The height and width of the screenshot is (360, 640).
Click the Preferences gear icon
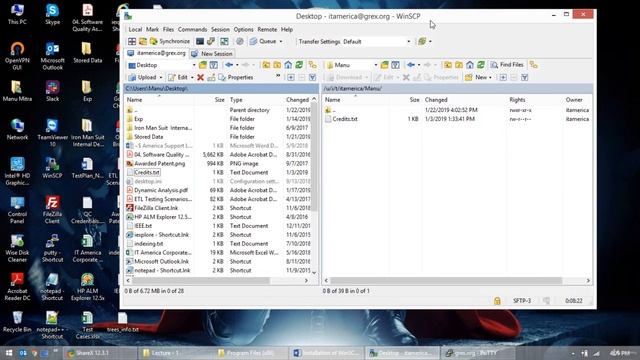pyautogui.click(x=240, y=41)
